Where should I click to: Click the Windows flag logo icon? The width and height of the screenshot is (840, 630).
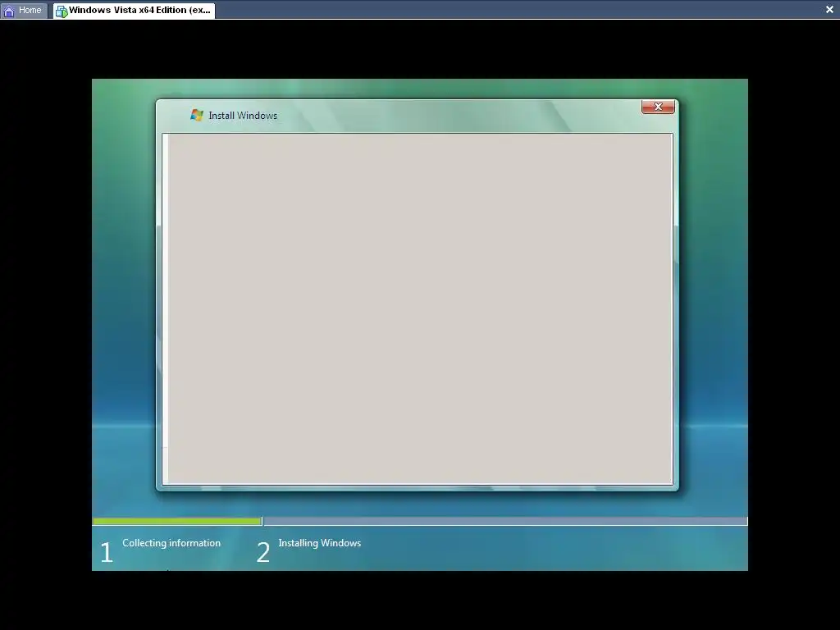(197, 115)
